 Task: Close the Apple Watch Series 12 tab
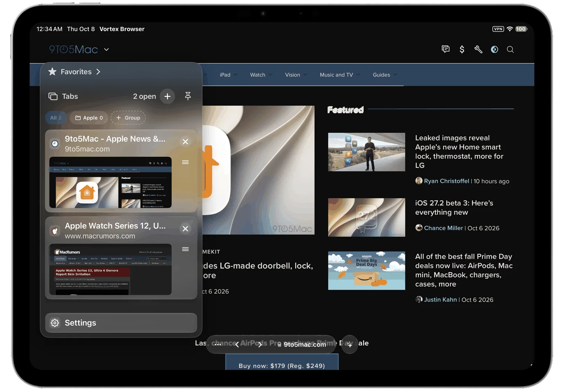[x=185, y=229]
